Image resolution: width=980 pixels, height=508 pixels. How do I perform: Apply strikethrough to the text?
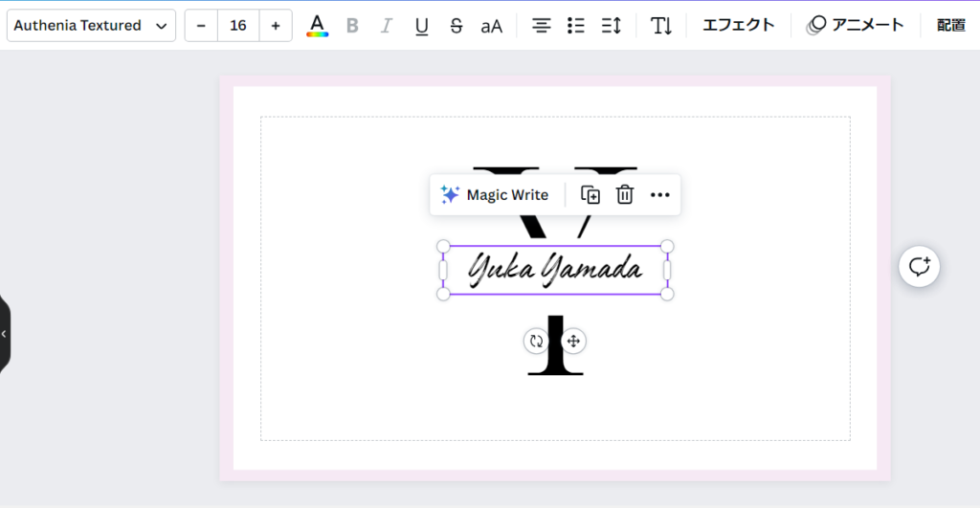[457, 26]
